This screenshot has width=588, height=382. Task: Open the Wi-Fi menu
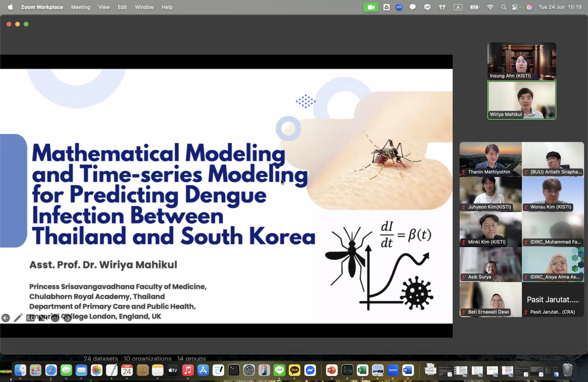click(x=490, y=7)
